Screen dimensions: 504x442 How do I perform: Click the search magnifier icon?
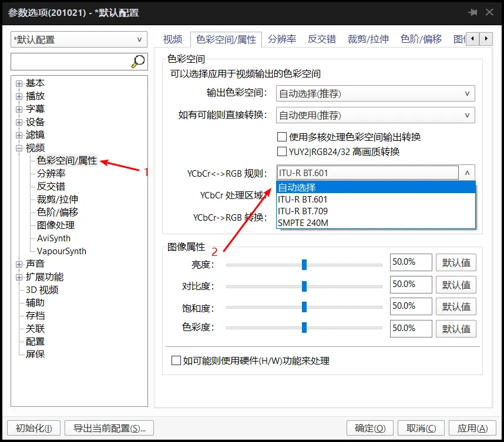pos(138,61)
